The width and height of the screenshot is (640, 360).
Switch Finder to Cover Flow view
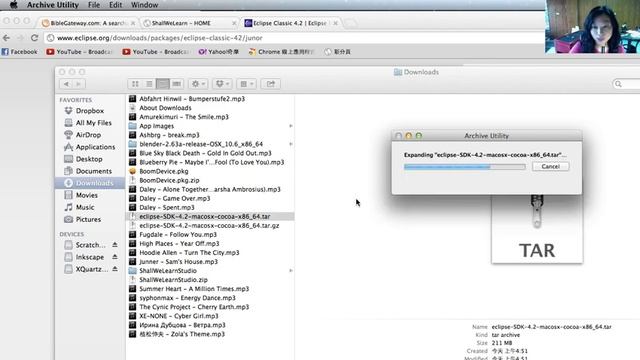tap(177, 84)
